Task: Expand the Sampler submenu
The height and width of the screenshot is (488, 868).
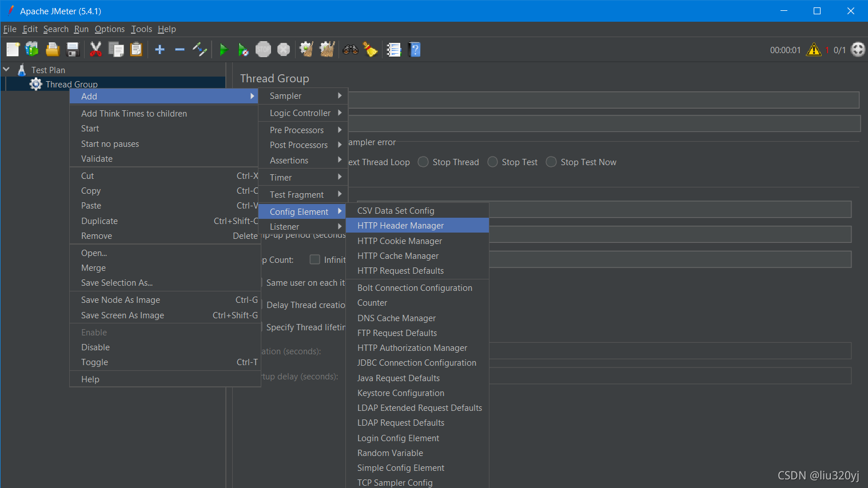Action: point(302,95)
